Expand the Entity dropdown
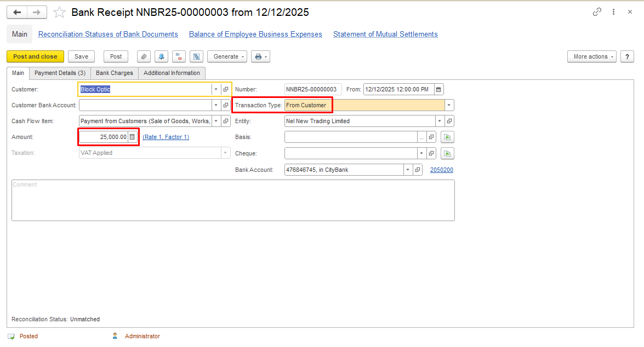 [440, 121]
